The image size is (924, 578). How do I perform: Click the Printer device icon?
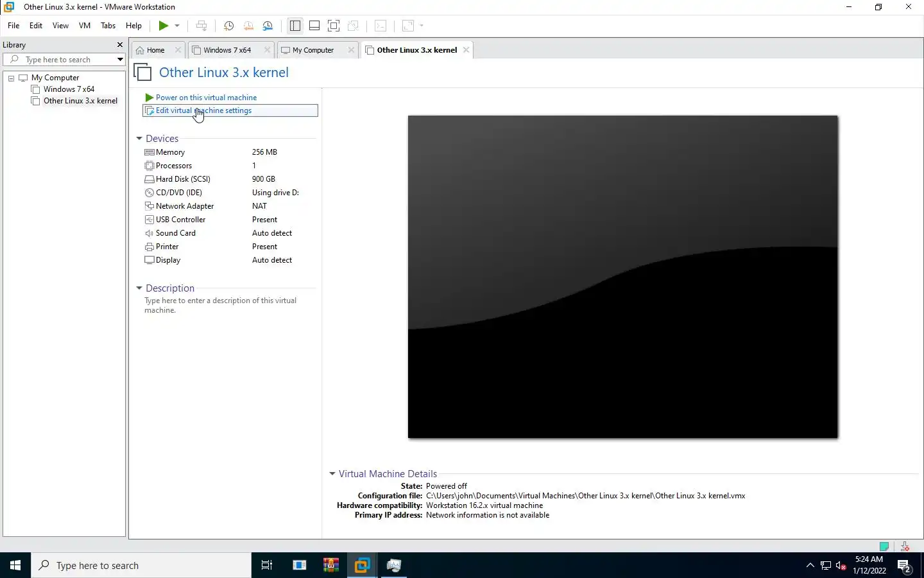(150, 247)
